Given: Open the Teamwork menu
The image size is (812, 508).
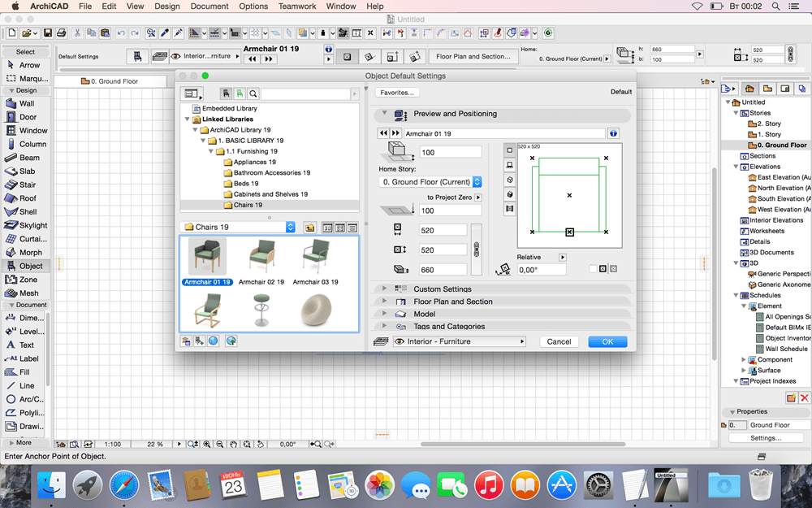Looking at the screenshot, I should (x=296, y=7).
